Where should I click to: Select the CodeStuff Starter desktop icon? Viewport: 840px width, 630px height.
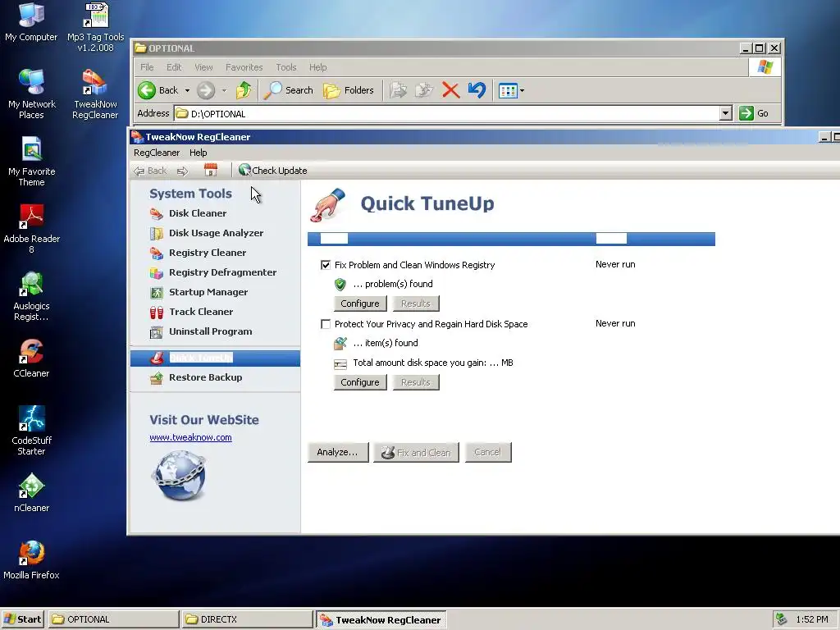[31, 430]
